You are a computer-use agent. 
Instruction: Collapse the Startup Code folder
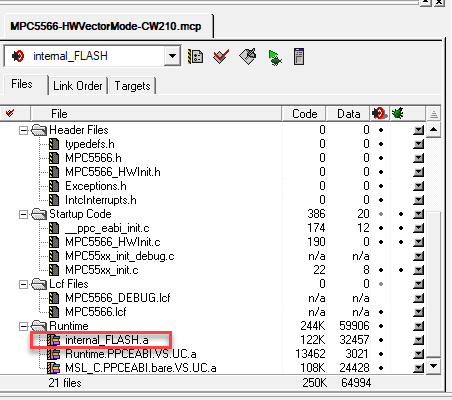pos(23,214)
